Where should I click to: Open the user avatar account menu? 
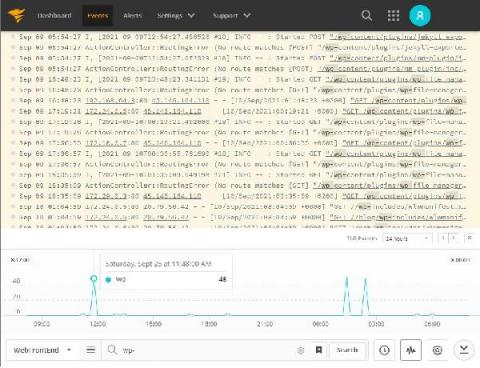pos(420,15)
